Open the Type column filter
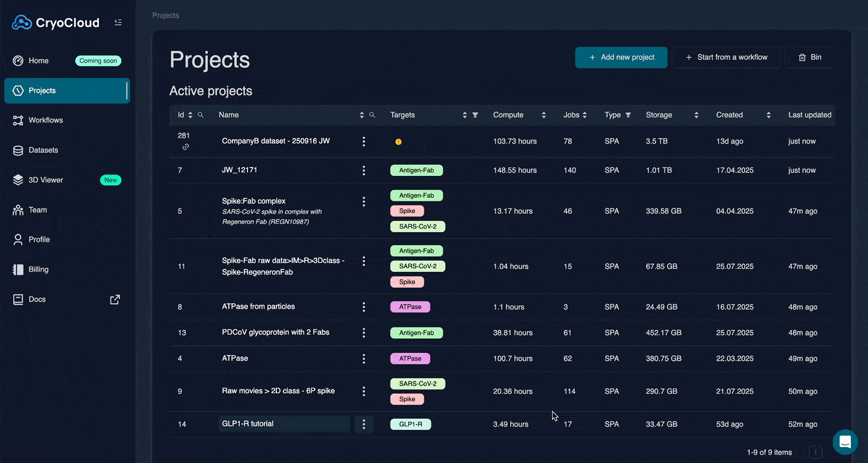868x463 pixels. point(628,115)
